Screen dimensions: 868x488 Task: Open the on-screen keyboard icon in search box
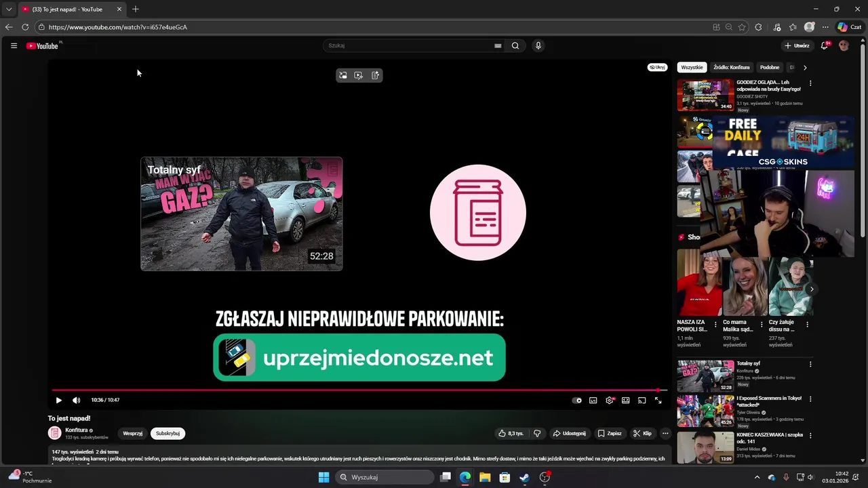[x=498, y=45]
